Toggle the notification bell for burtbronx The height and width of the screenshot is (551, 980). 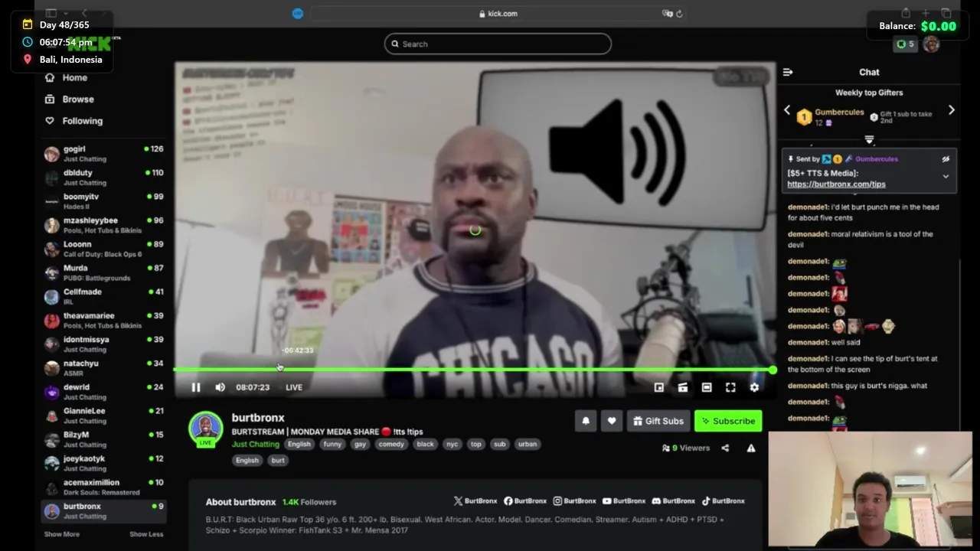point(586,421)
